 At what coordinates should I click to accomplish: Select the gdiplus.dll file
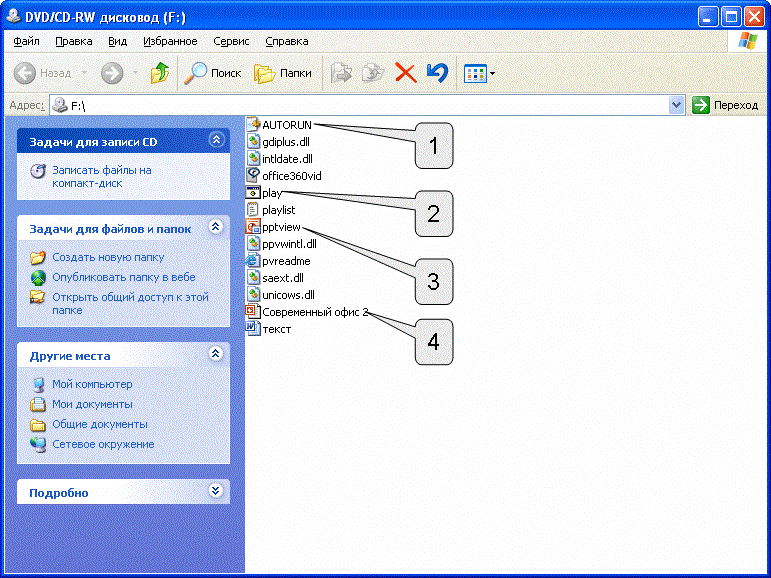click(278, 142)
